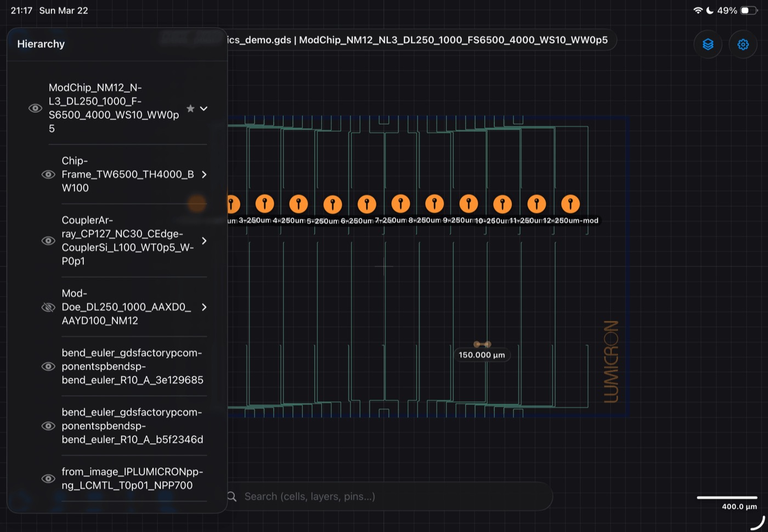The image size is (768, 532).
Task: Tap the Do Not Disturb moon icon
Action: (x=710, y=10)
